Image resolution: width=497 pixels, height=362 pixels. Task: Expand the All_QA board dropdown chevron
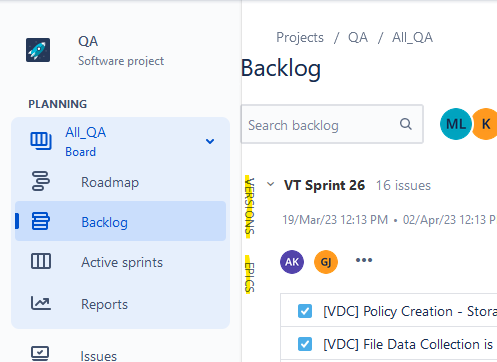pos(210,141)
